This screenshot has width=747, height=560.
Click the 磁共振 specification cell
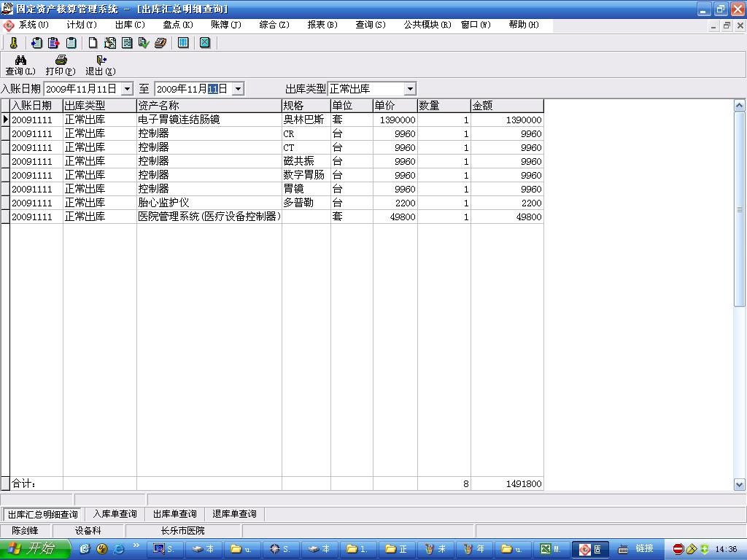(x=306, y=161)
